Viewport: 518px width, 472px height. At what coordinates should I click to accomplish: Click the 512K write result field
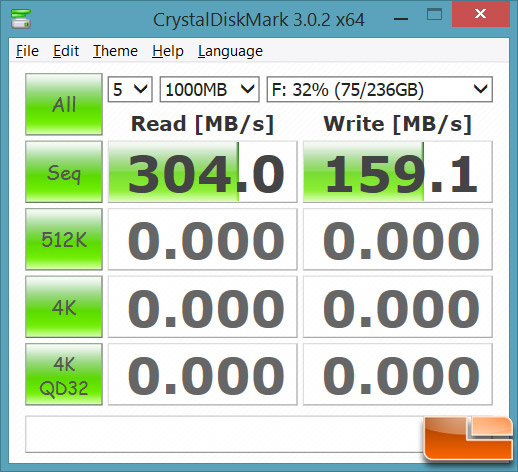pos(398,239)
